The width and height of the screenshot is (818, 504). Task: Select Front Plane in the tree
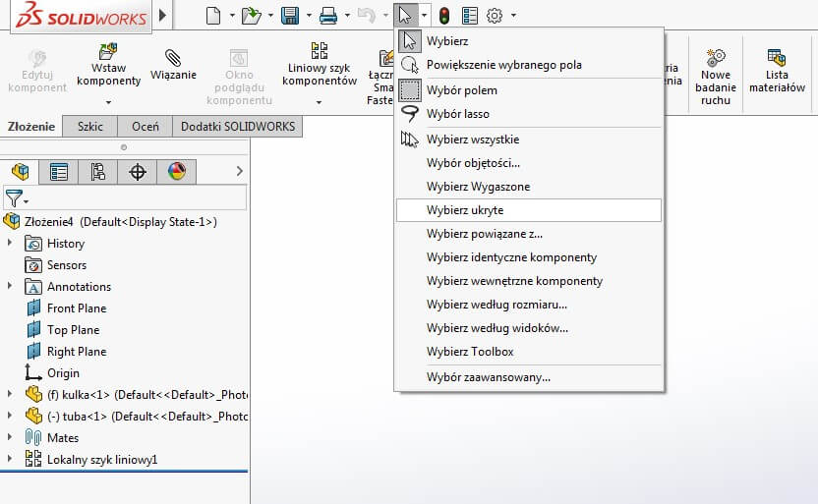pos(76,308)
